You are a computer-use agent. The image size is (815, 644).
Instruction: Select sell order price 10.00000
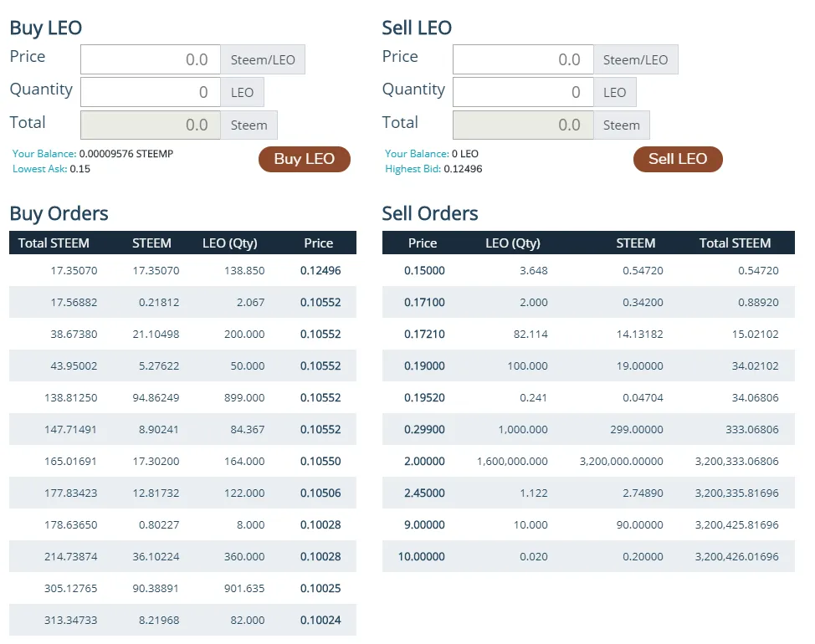click(x=422, y=557)
